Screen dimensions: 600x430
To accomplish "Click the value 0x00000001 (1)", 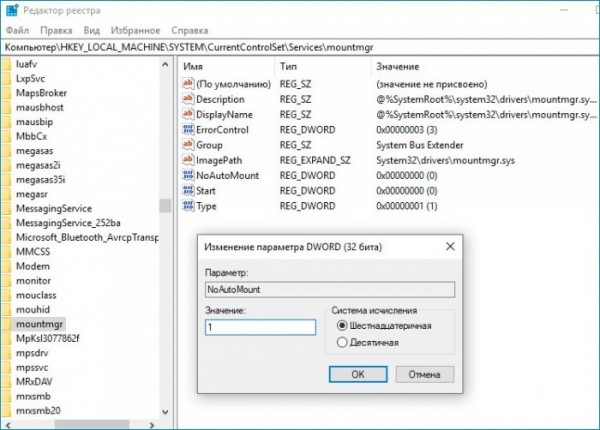I will 406,206.
